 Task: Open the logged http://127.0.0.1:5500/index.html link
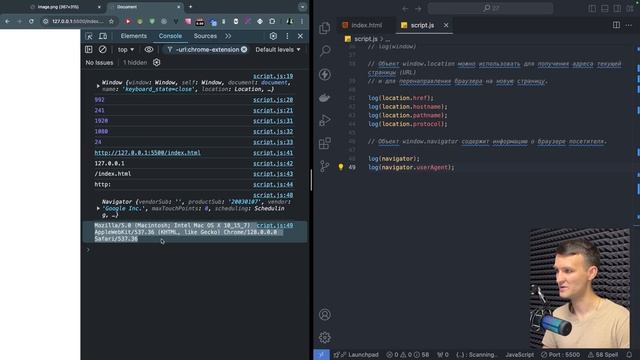(x=147, y=153)
